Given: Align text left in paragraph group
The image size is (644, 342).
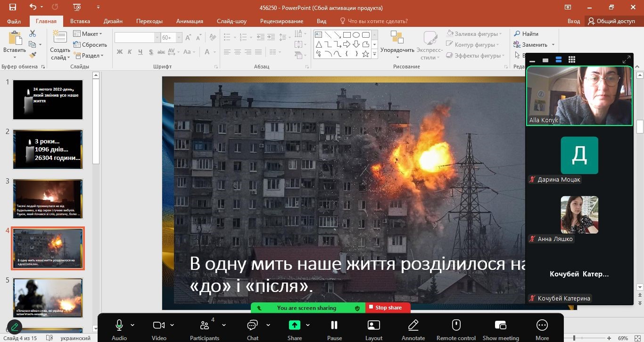Looking at the screenshot, I should point(227,52).
